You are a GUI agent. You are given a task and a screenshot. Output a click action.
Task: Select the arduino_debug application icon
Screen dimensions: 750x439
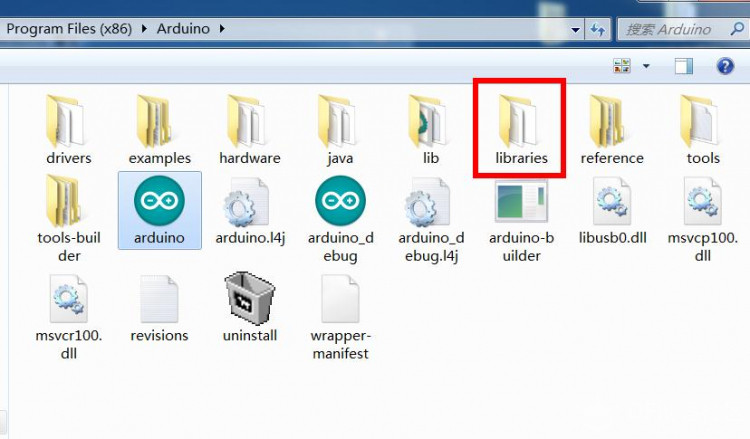[341, 200]
